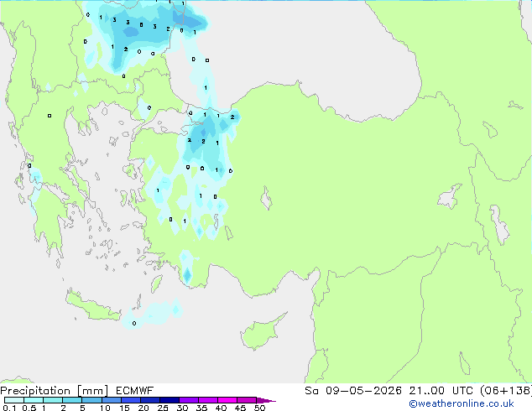Click the 'Precipitation [mm]' title text
This screenshot has width=532, height=411.
pos(54,391)
